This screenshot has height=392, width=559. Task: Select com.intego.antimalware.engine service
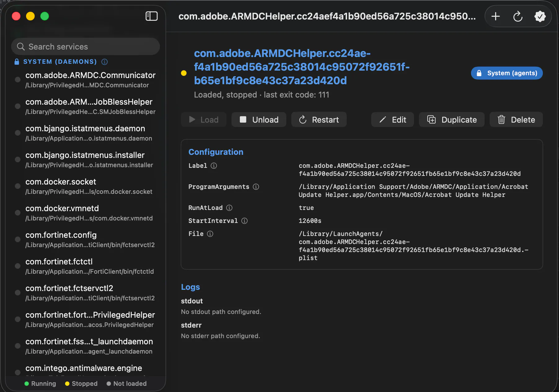point(86,369)
